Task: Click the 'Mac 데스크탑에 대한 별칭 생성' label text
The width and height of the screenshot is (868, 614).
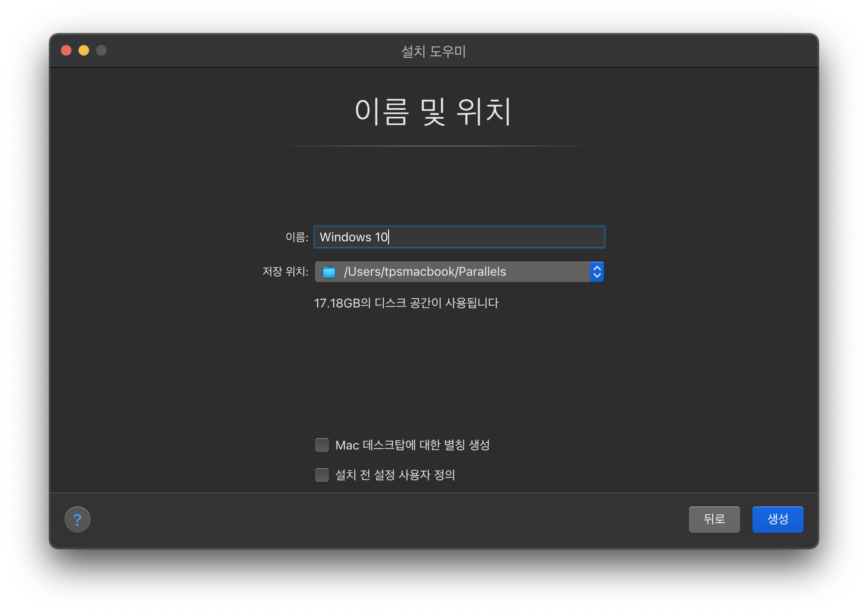Action: [x=412, y=445]
